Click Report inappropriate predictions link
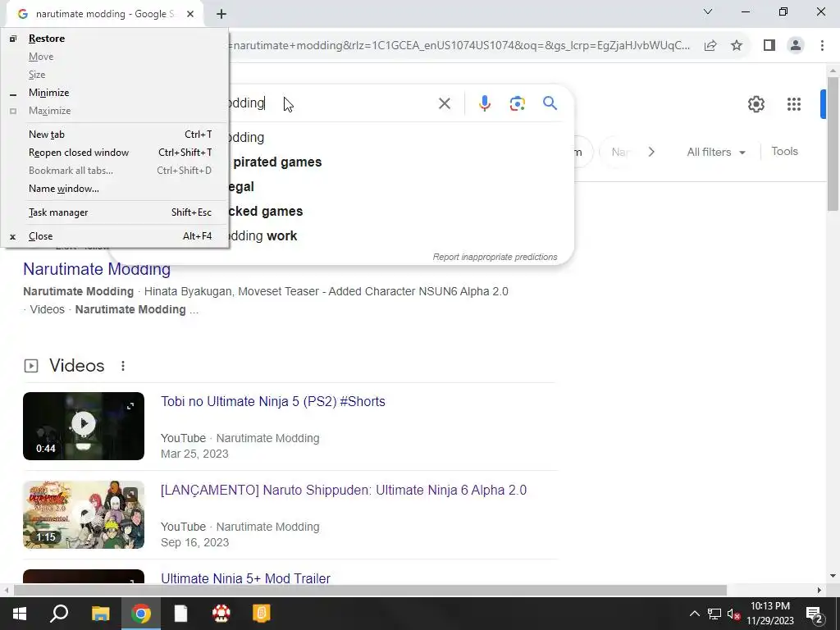Image resolution: width=840 pixels, height=630 pixels. (495, 257)
